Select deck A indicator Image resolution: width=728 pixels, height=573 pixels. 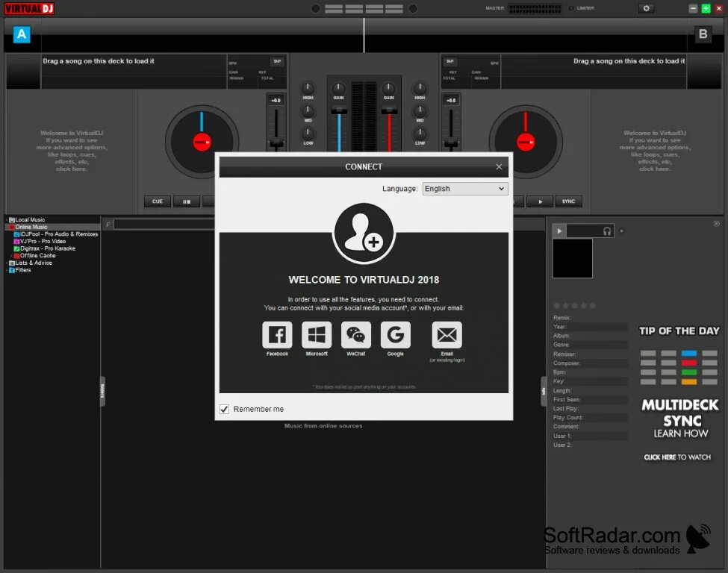click(x=22, y=34)
